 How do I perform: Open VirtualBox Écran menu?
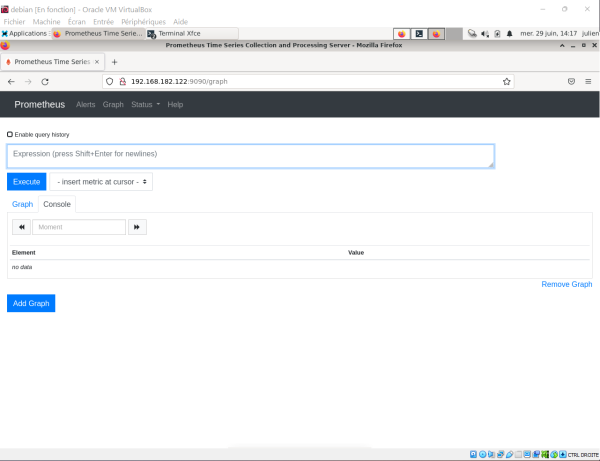pyautogui.click(x=77, y=22)
